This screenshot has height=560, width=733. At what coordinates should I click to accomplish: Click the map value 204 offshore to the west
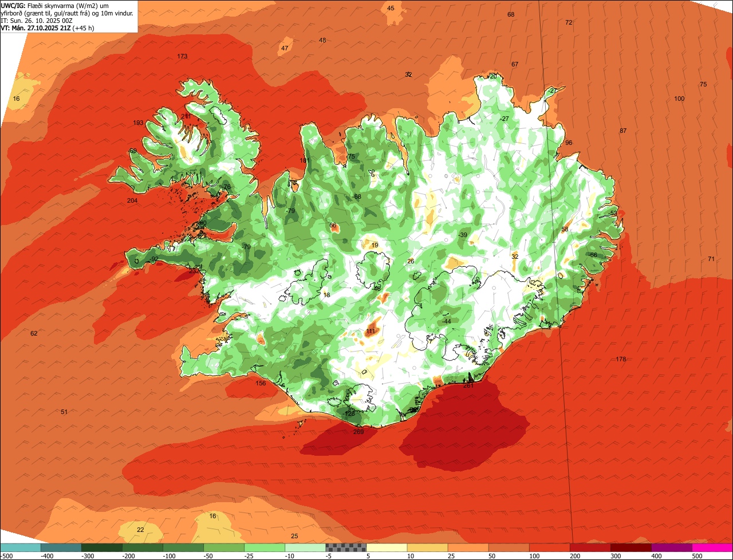(132, 200)
